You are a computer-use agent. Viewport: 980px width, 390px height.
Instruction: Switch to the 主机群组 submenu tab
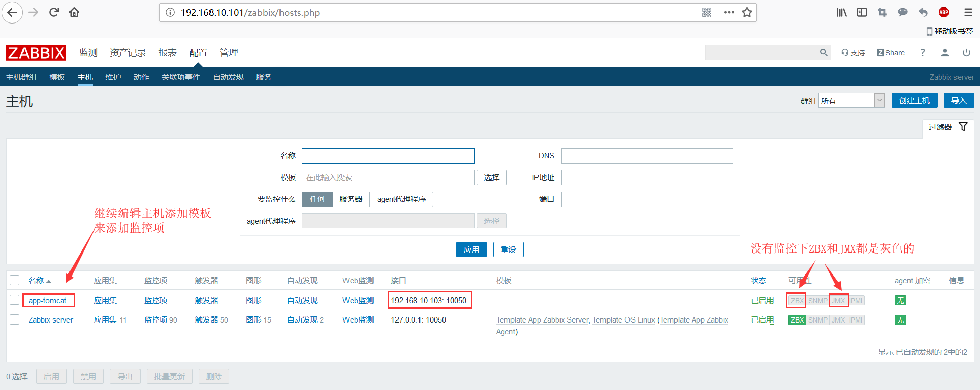21,77
